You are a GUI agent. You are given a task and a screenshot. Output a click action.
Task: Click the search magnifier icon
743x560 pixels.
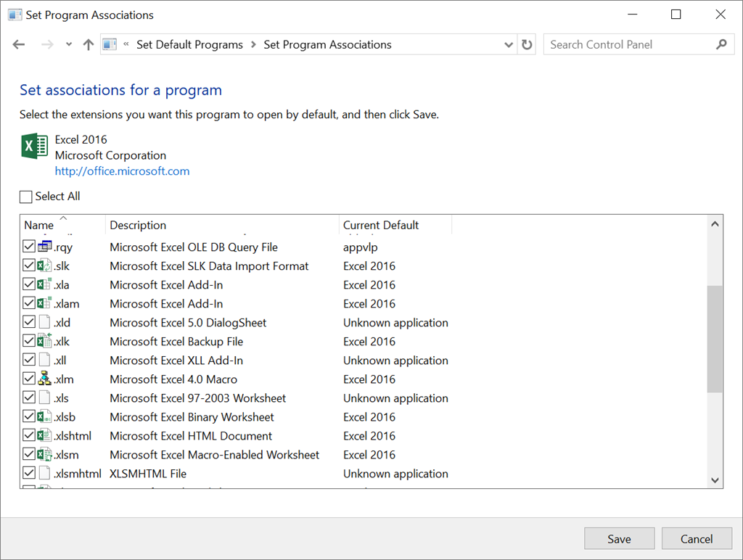[x=721, y=44]
